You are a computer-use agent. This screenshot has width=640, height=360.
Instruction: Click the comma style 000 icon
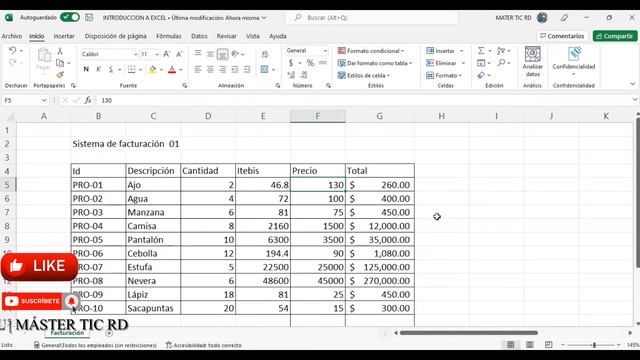(323, 63)
